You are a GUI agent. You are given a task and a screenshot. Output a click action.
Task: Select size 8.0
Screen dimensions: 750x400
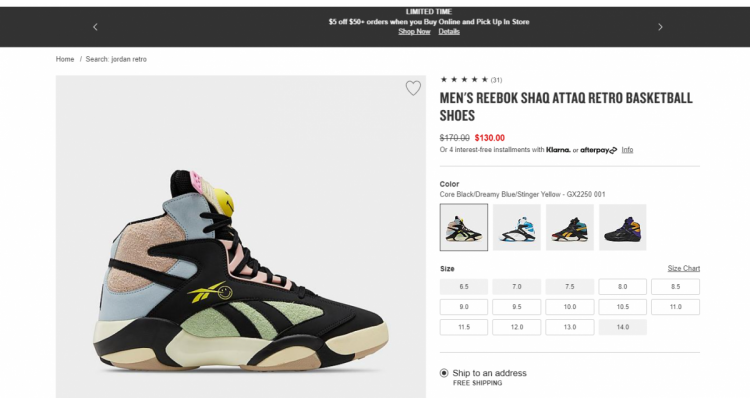click(622, 287)
